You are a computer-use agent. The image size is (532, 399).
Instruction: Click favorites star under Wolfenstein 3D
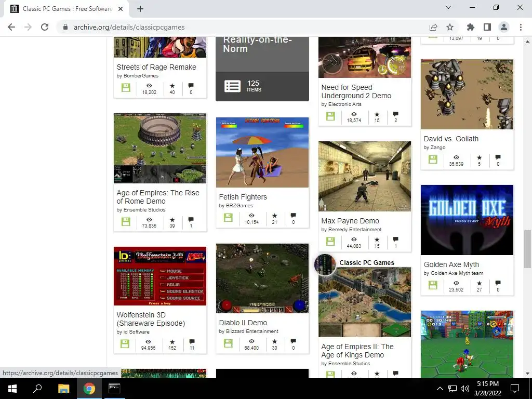coord(172,342)
